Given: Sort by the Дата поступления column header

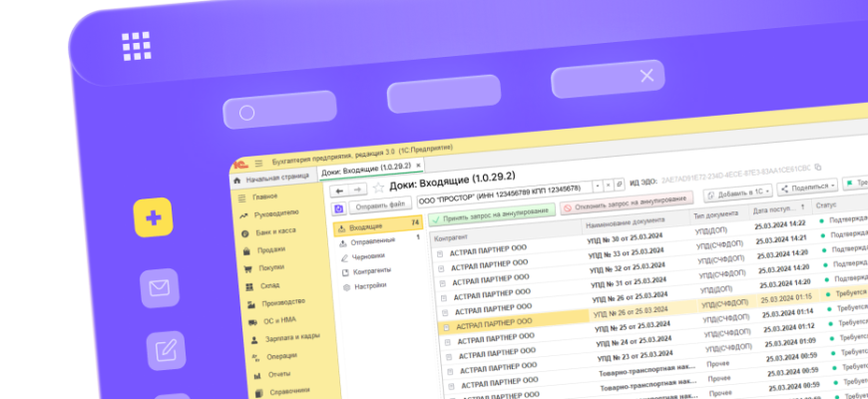Looking at the screenshot, I should [774, 211].
